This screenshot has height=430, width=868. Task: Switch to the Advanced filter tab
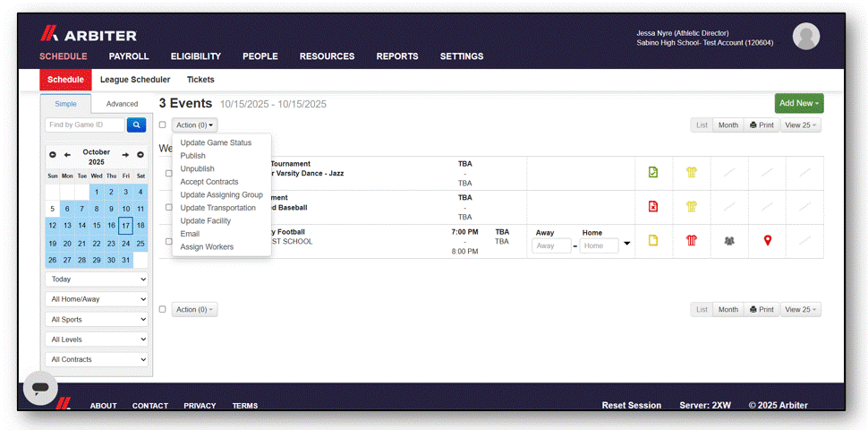[122, 104]
